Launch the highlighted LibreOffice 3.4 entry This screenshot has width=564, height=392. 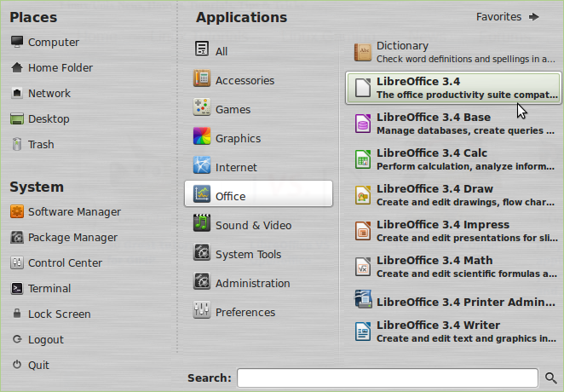tap(453, 88)
